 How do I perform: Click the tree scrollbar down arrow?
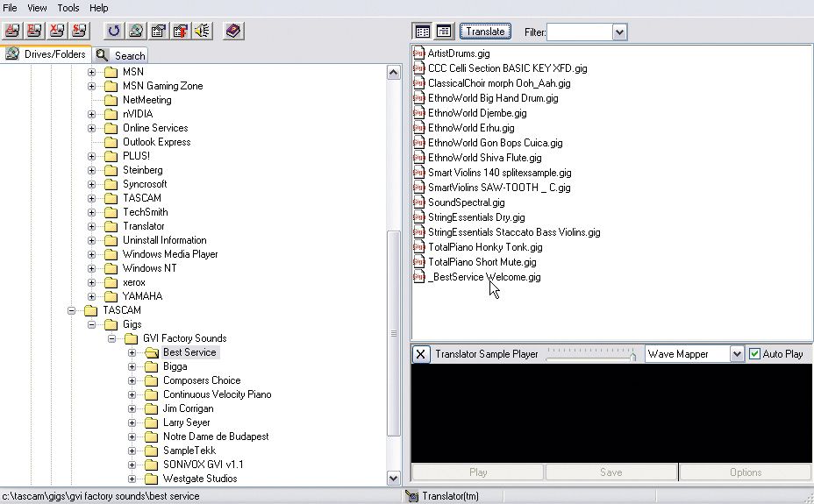click(394, 478)
